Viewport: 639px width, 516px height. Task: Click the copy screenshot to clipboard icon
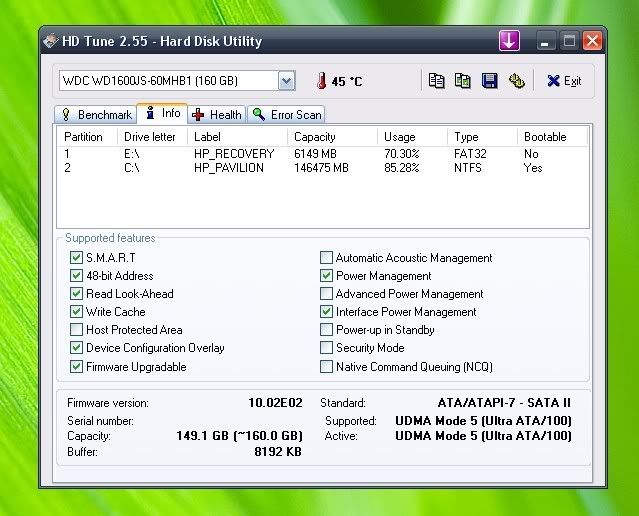point(463,81)
